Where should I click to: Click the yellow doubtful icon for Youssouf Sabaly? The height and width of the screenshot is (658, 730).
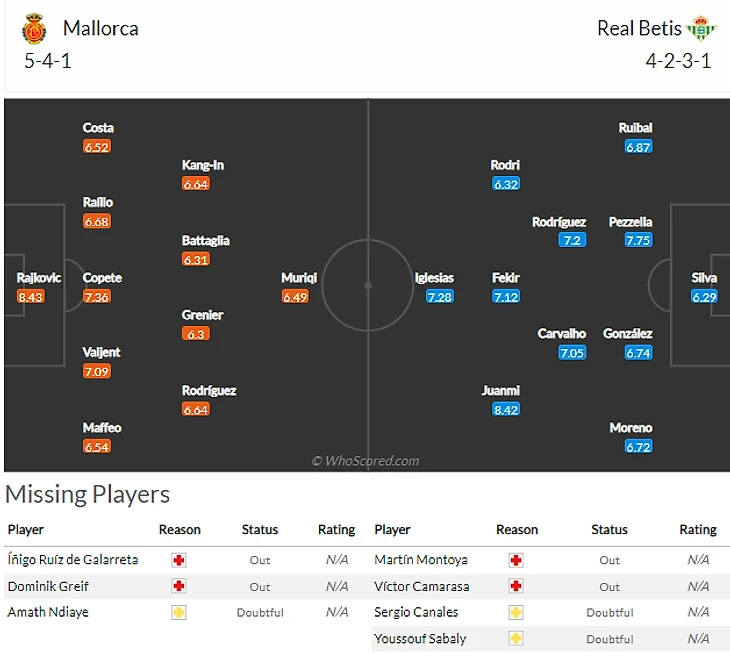[516, 638]
